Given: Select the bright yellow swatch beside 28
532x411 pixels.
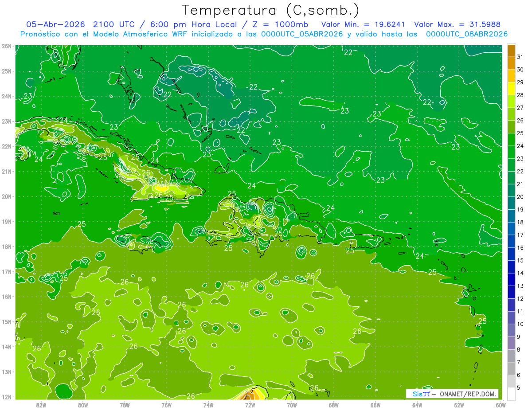Looking at the screenshot, I should click(x=511, y=89).
